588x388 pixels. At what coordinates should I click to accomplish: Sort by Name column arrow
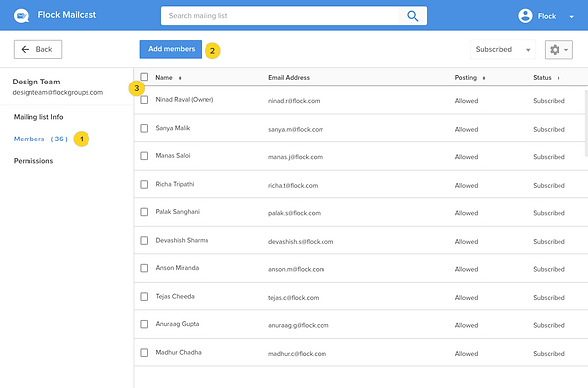[x=180, y=78]
